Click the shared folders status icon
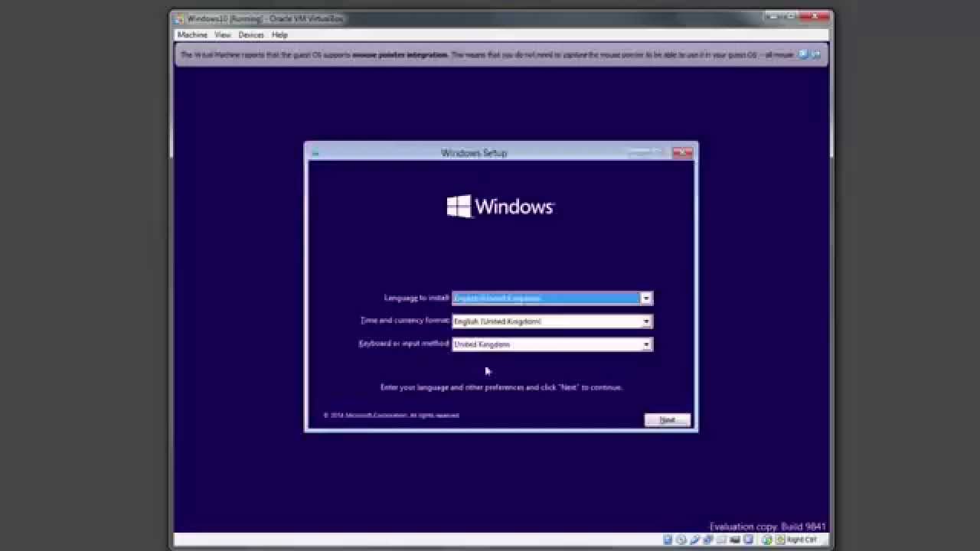Screen dimensions: 980x551 coord(721,540)
